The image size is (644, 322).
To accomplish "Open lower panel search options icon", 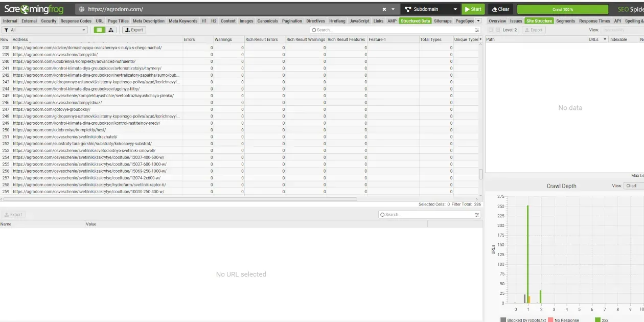I will [477, 215].
